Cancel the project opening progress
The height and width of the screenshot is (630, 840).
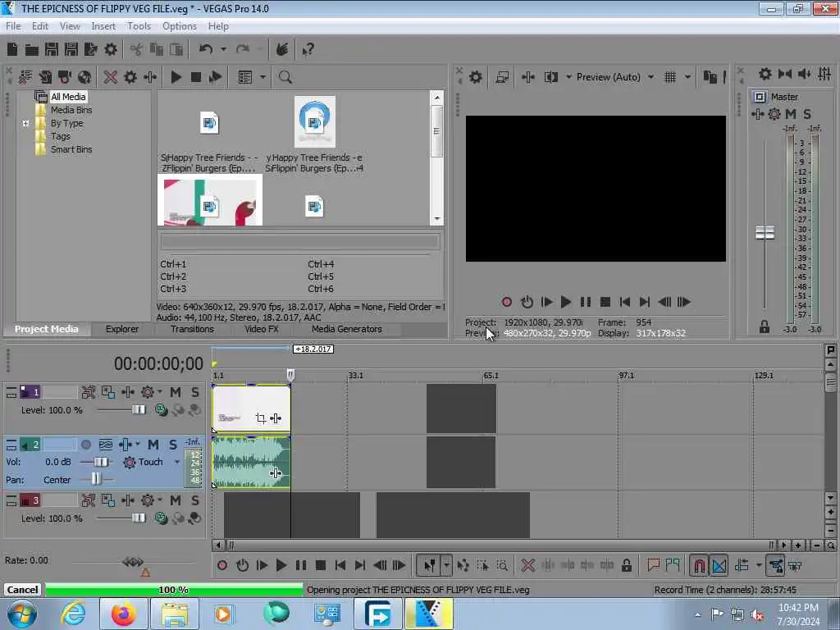pos(22,590)
